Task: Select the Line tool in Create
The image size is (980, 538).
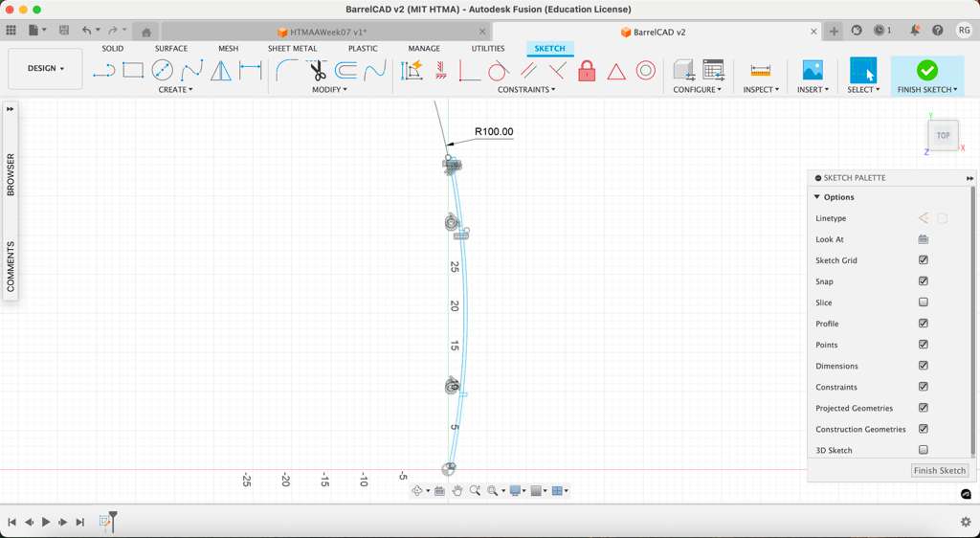Action: coord(103,70)
